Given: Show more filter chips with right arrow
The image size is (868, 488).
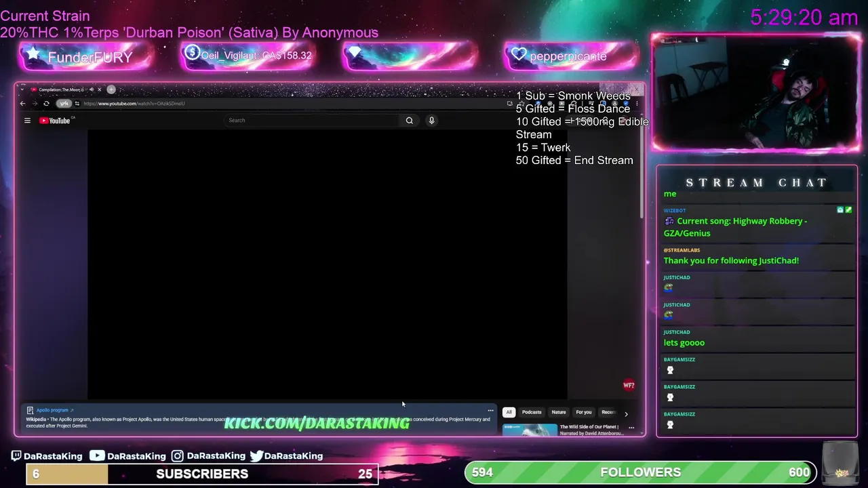Looking at the screenshot, I should [x=626, y=413].
